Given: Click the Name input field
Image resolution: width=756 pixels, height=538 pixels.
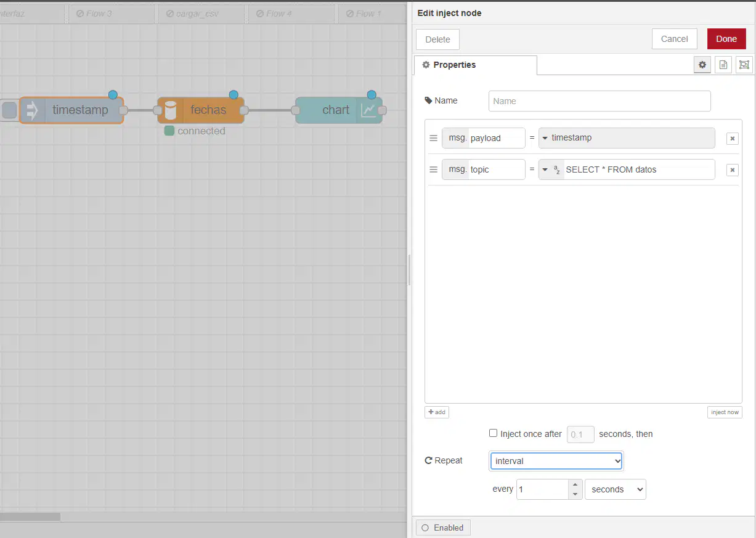Looking at the screenshot, I should (600, 101).
